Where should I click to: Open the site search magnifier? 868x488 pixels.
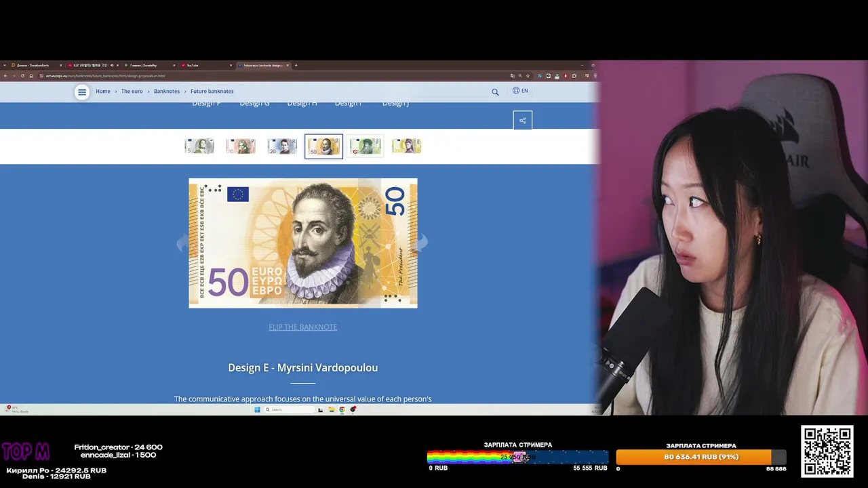pos(495,91)
